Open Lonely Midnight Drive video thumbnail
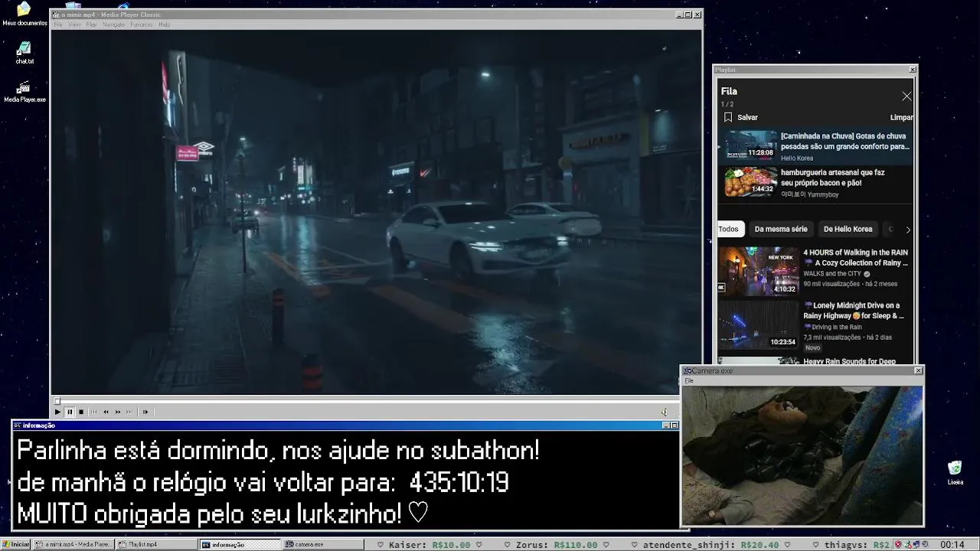This screenshot has height=551, width=980. (758, 324)
